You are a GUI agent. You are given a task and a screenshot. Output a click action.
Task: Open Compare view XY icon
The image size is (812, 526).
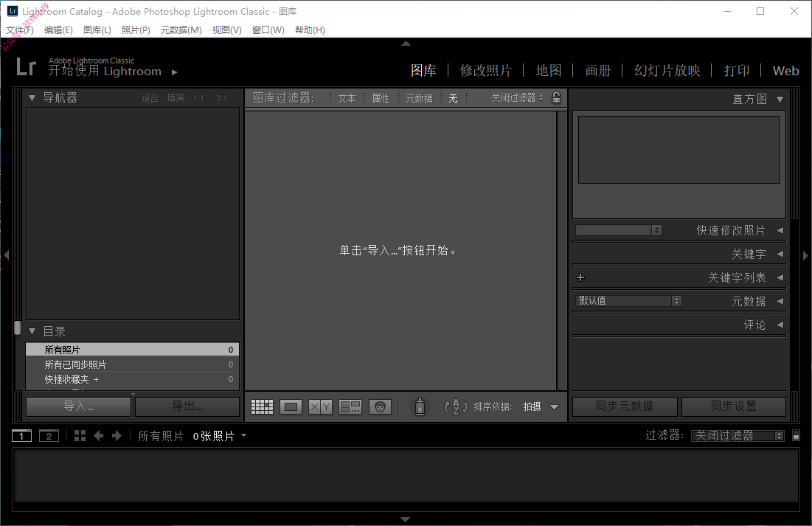point(321,406)
